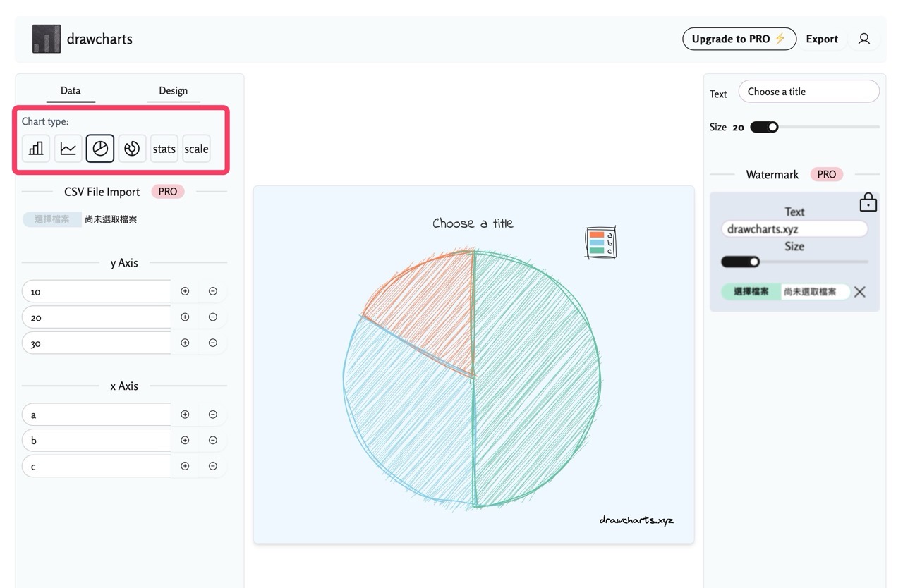903x588 pixels.
Task: Select the donut chart type icon
Action: [x=132, y=149]
